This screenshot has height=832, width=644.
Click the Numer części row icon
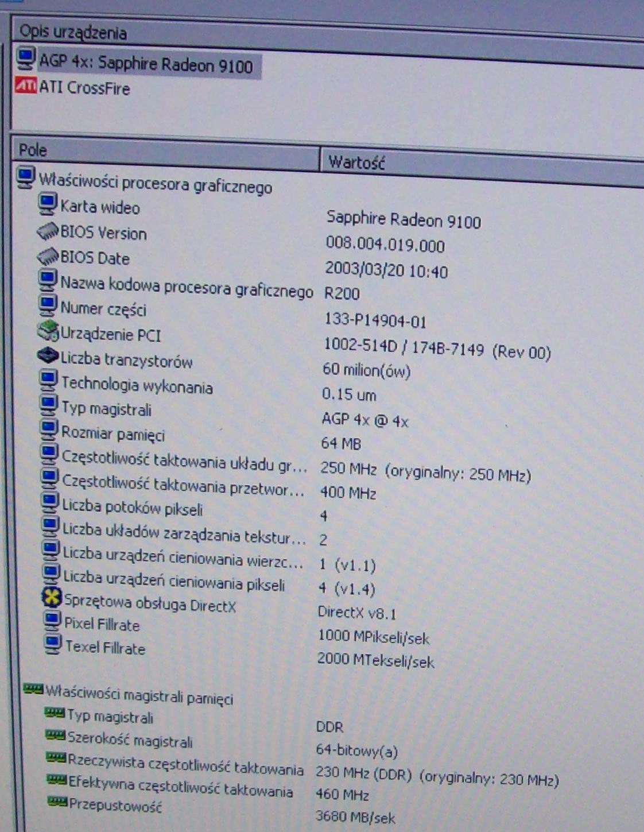pos(48,305)
